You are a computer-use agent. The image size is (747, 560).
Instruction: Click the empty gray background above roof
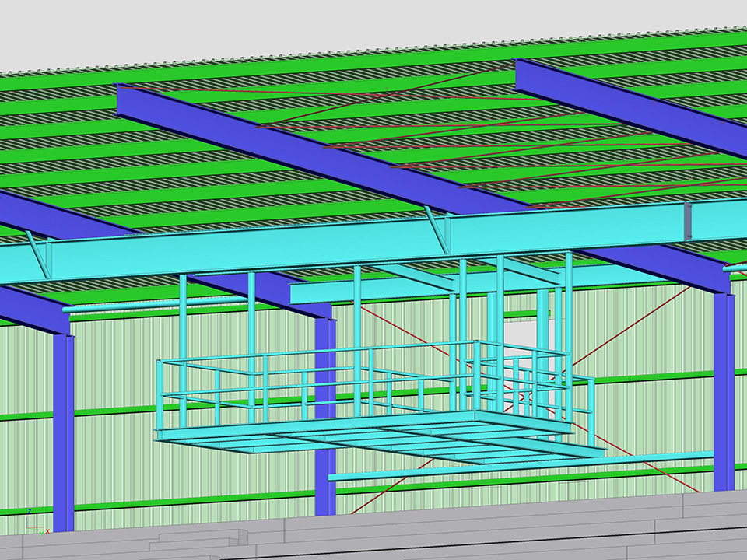pos(233,31)
